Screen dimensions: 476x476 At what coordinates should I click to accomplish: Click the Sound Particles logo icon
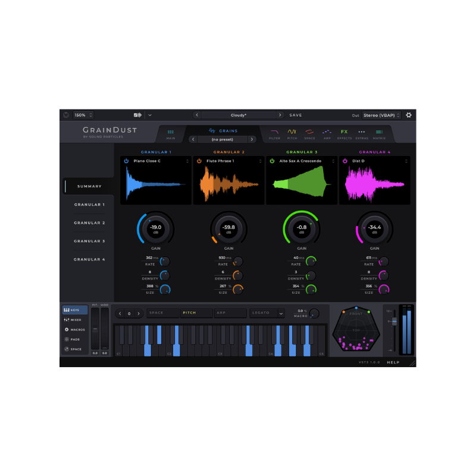coord(66,115)
